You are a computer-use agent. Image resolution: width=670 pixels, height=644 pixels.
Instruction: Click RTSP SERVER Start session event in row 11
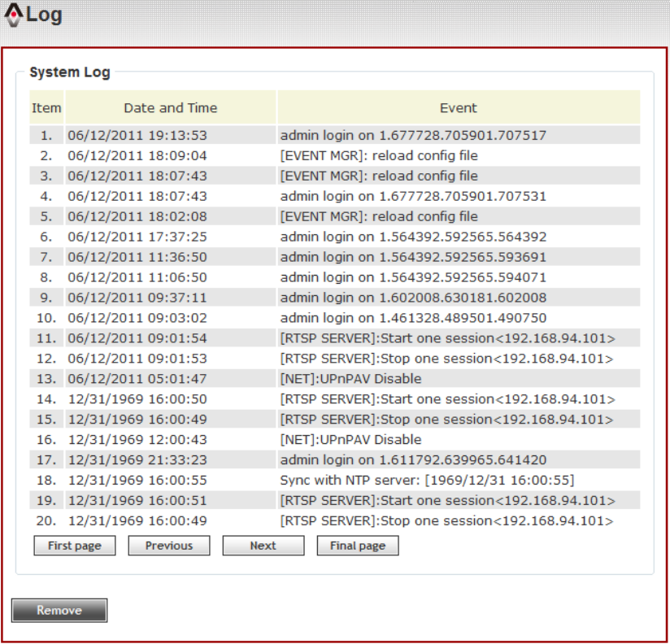tap(447, 338)
